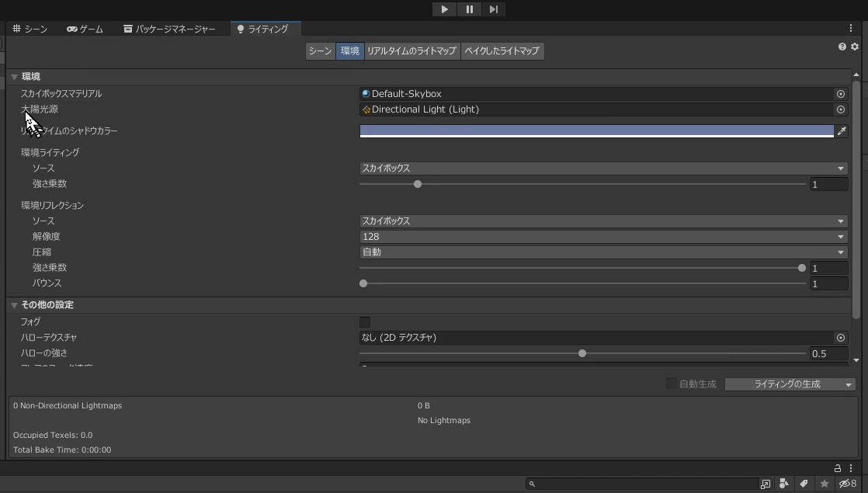Open bottom panel three-dot menu
This screenshot has height=493, width=868.
coord(851,468)
